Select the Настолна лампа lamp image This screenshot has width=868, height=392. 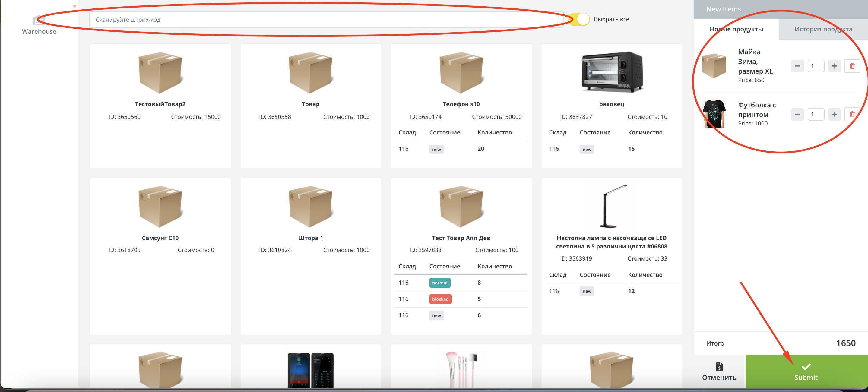click(613, 206)
